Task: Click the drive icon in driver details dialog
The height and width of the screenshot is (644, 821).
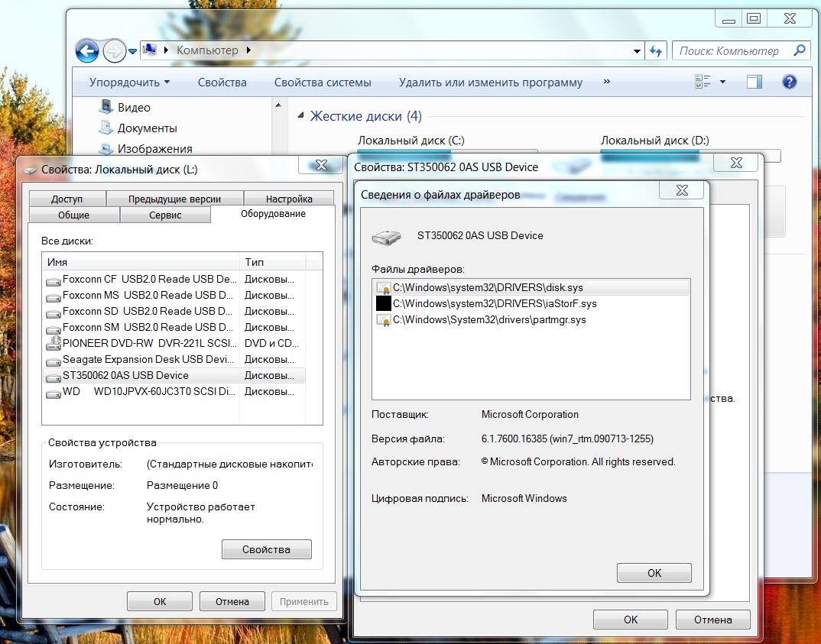Action: pyautogui.click(x=386, y=238)
